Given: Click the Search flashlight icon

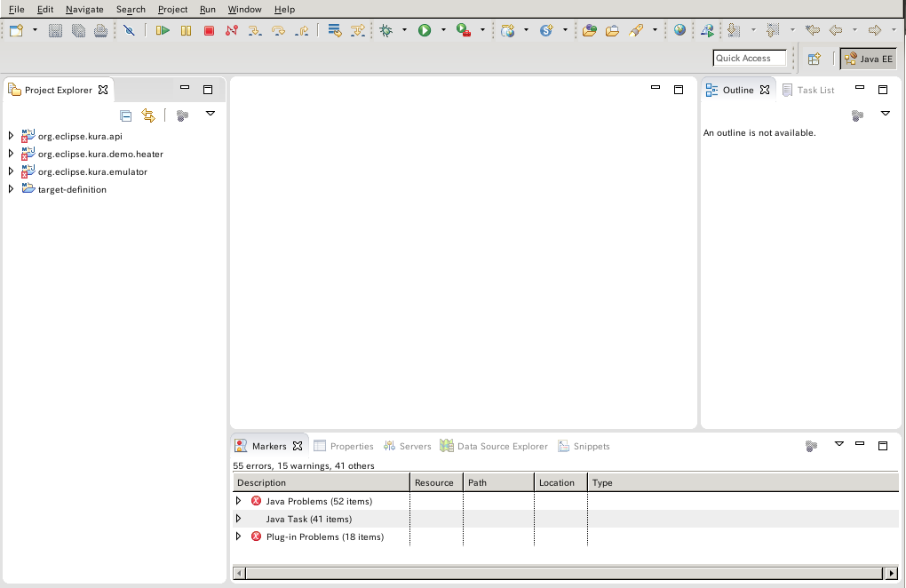Looking at the screenshot, I should click(636, 30).
